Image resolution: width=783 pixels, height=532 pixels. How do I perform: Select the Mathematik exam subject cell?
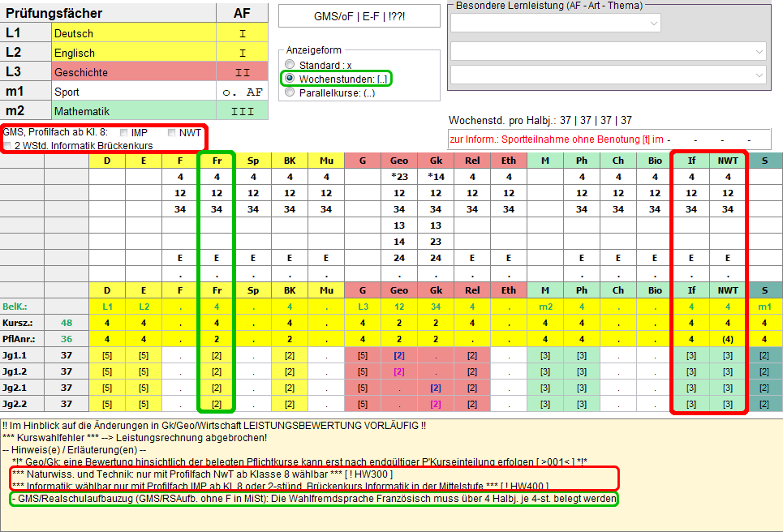(133, 111)
